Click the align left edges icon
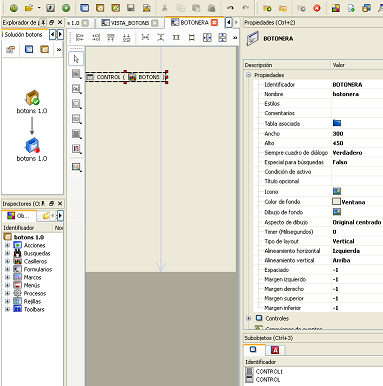Image resolution: width=383 pixels, height=386 pixels. pyautogui.click(x=80, y=37)
